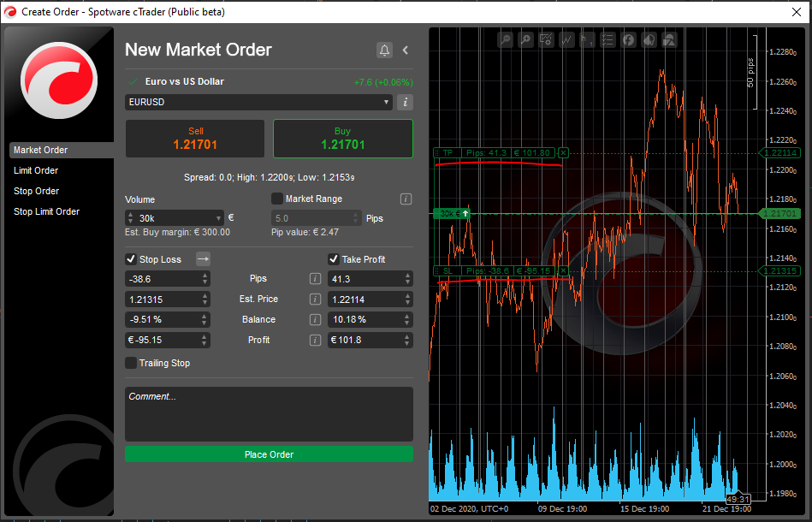
Task: Open the color theme icon in chart toolbar
Action: click(649, 40)
